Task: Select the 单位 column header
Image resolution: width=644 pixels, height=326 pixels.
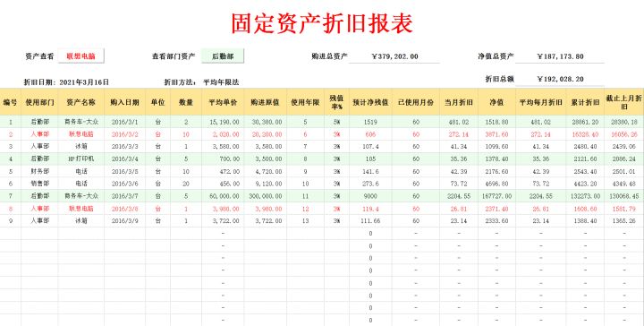Action: [x=157, y=102]
